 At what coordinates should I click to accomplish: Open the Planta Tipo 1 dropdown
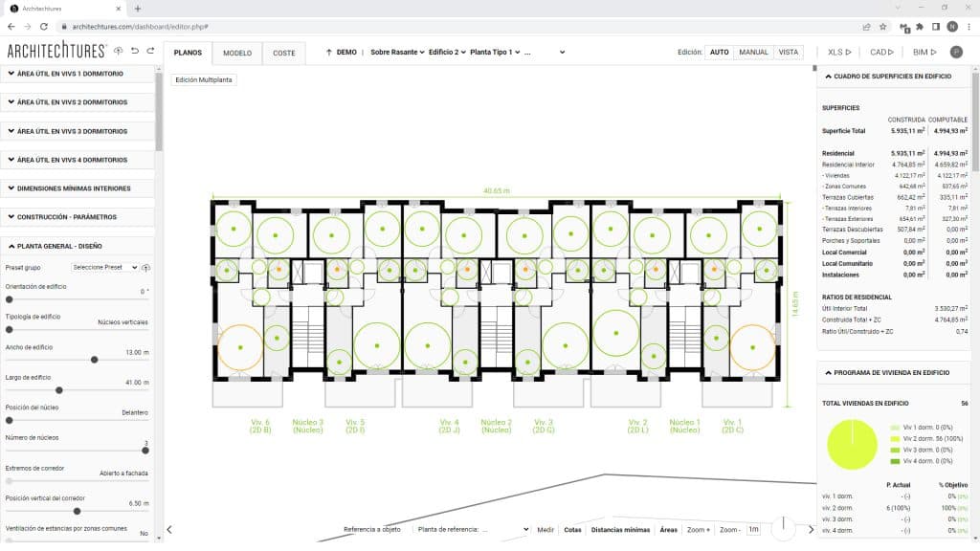click(494, 53)
